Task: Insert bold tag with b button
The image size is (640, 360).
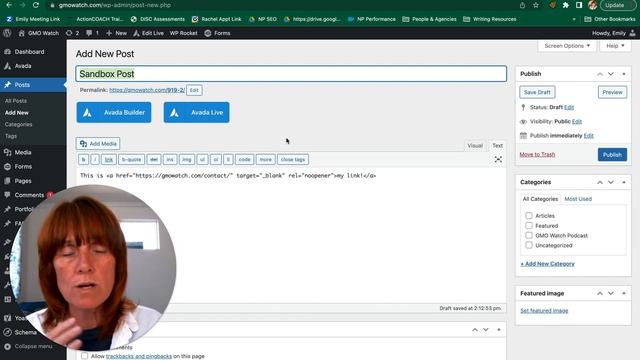Action: coord(83,160)
